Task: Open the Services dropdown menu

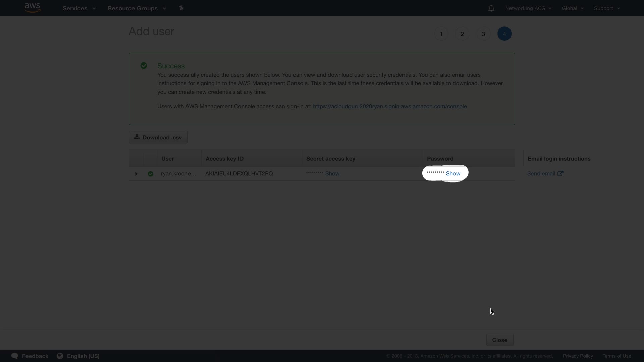Action: point(79,8)
